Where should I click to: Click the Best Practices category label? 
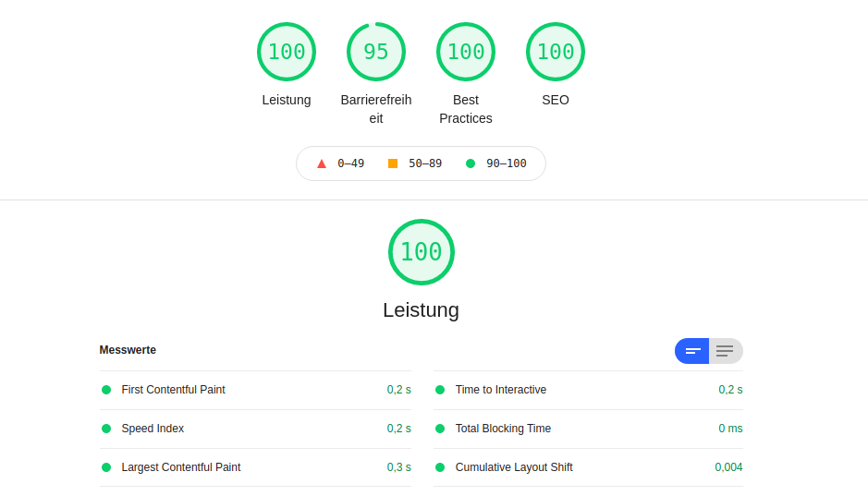tap(466, 109)
